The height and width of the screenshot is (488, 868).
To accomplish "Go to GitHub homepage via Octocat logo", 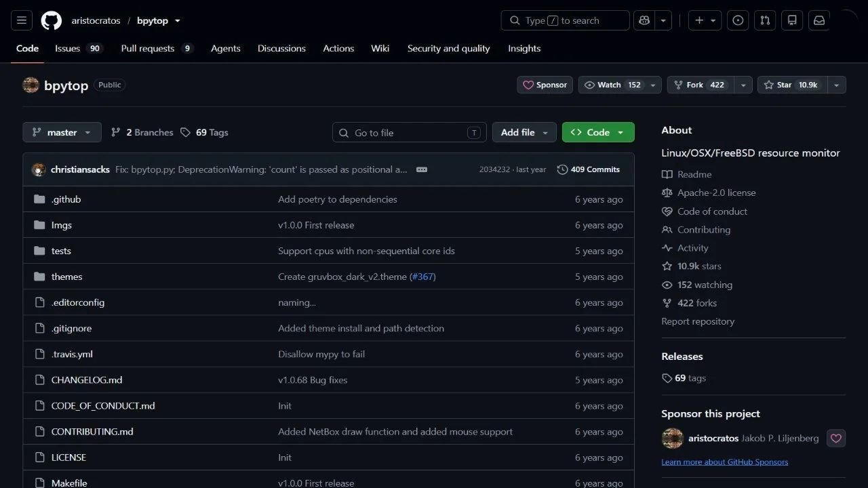I will [x=52, y=20].
